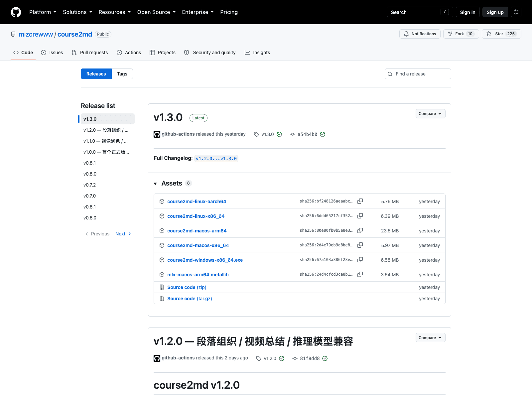
Task: Copy sha256 hash for course2md-windows-x86_64.exe
Action: pyautogui.click(x=360, y=260)
